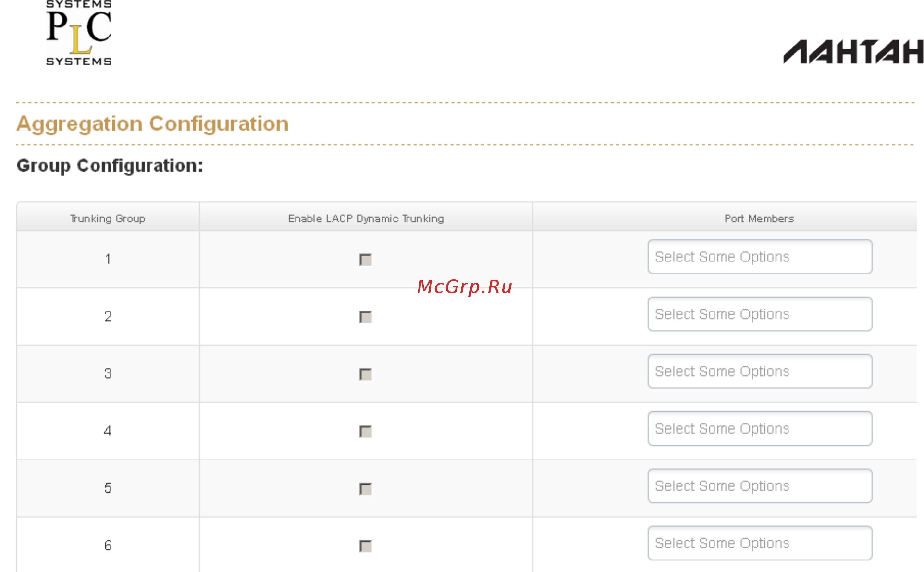
Task: Enable LACP Dynamic Trunking for group 6
Action: click(x=366, y=546)
